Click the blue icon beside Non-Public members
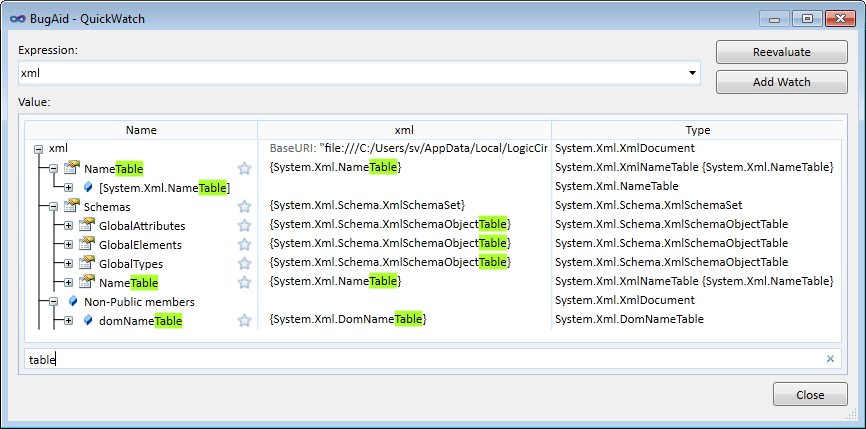Viewport: 866px width, 429px height. click(72, 301)
